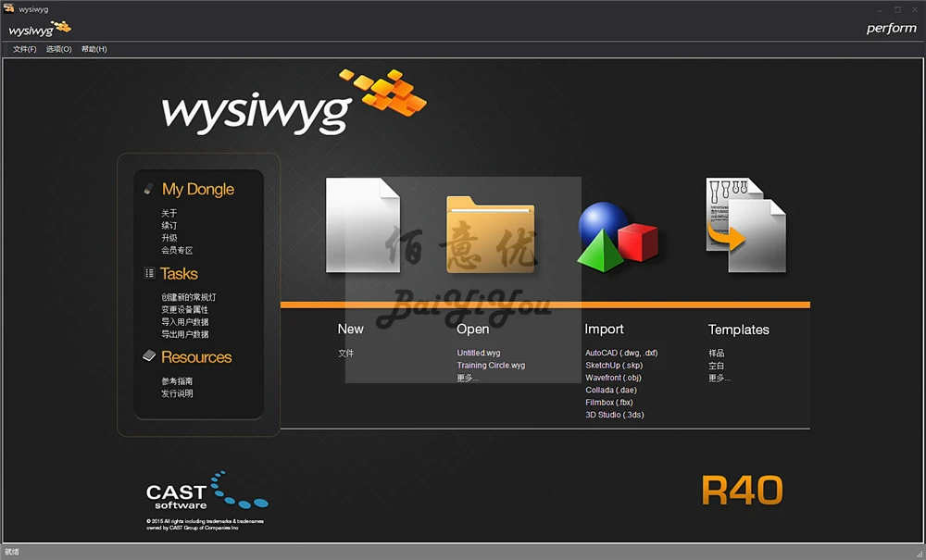This screenshot has width=926, height=560.
Task: Import AutoCAD (.dwg, .dxf) file
Action: [x=621, y=353]
